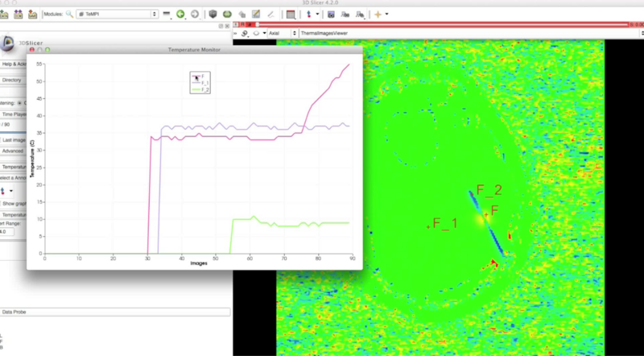The height and width of the screenshot is (356, 644).
Task: Expand the Help & Acknowledgement section
Action: pyautogui.click(x=13, y=64)
